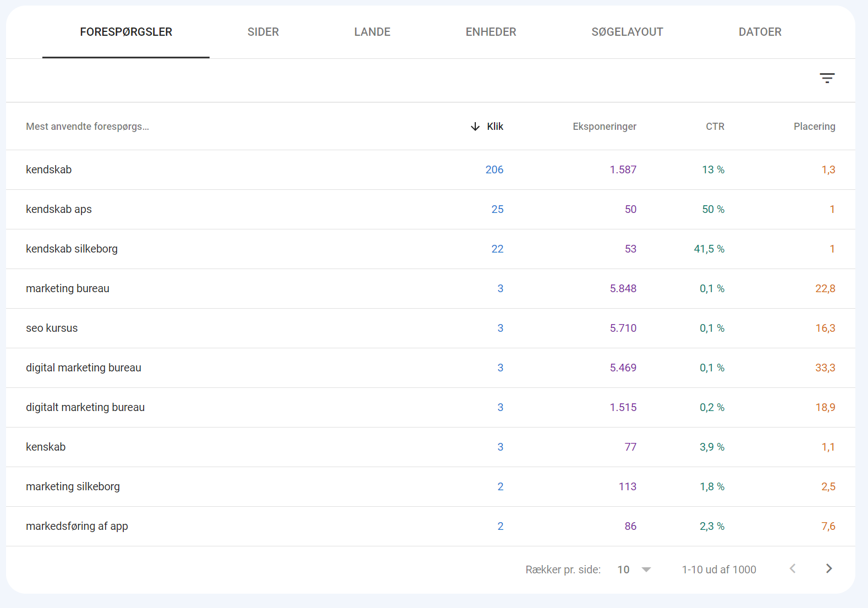
Task: Switch to the Sider tab
Action: tap(263, 32)
